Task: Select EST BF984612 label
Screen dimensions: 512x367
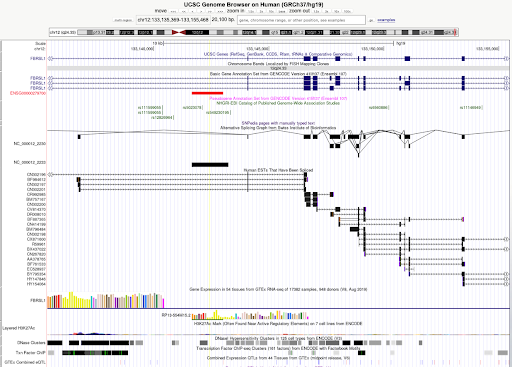Action: tap(36, 180)
